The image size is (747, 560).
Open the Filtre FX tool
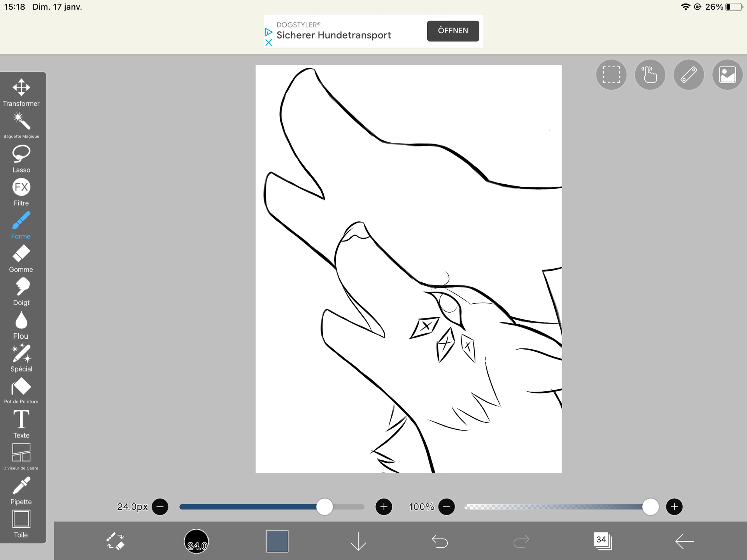pyautogui.click(x=21, y=192)
